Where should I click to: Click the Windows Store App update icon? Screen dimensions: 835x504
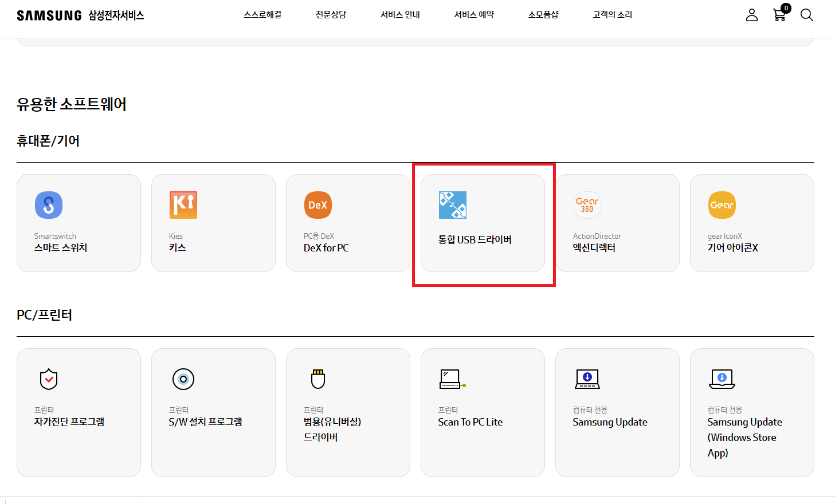(x=722, y=379)
